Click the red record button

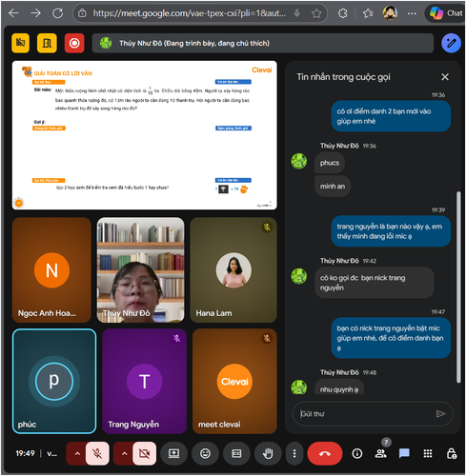[74, 43]
